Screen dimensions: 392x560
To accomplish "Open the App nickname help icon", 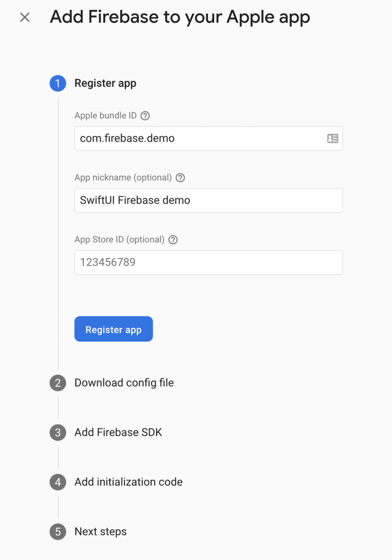I will coord(180,178).
